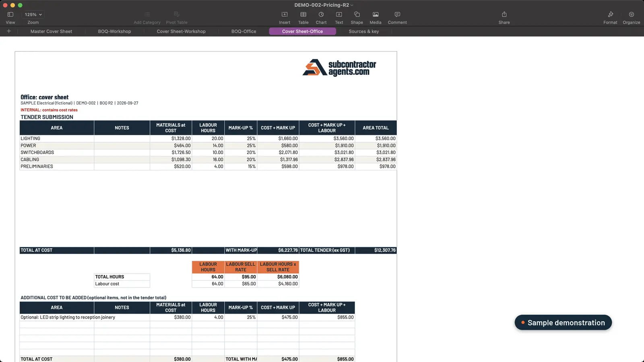Select the Cover Sheet-Office tab
644x362 pixels.
[302, 31]
